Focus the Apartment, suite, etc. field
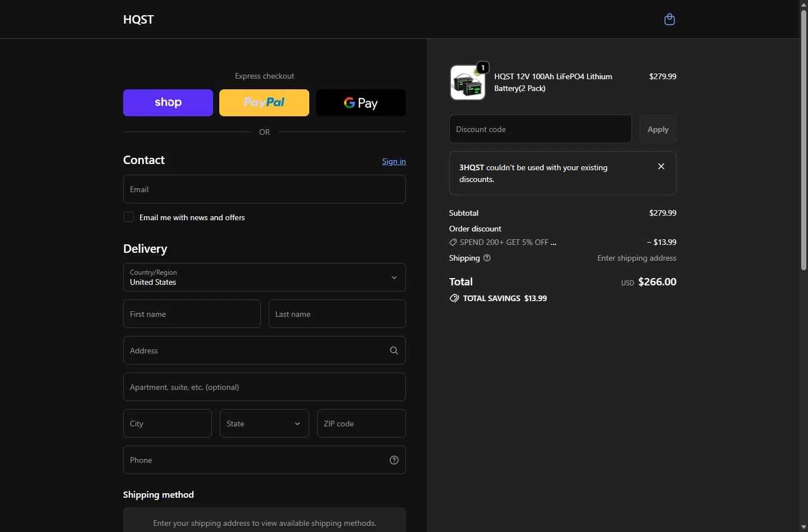This screenshot has width=808, height=532. (x=264, y=387)
